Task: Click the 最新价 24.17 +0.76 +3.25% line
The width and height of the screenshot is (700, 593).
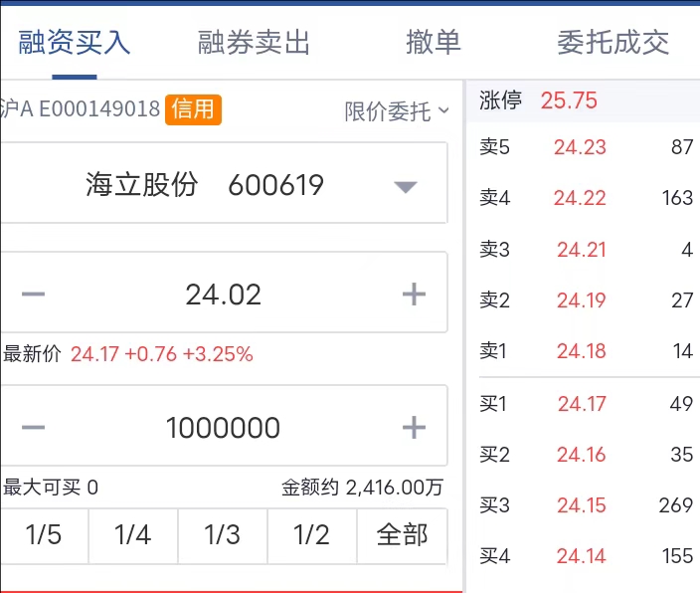Action: 128,354
